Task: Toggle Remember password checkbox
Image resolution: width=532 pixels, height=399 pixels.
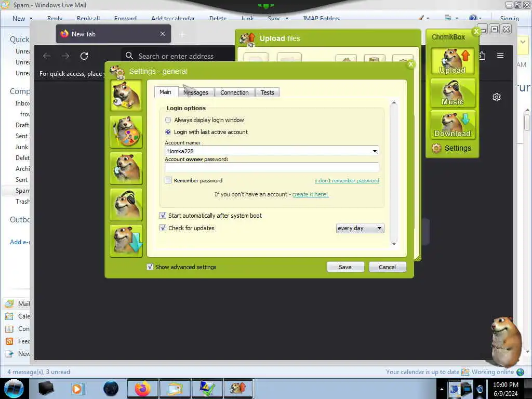Action: [x=168, y=180]
